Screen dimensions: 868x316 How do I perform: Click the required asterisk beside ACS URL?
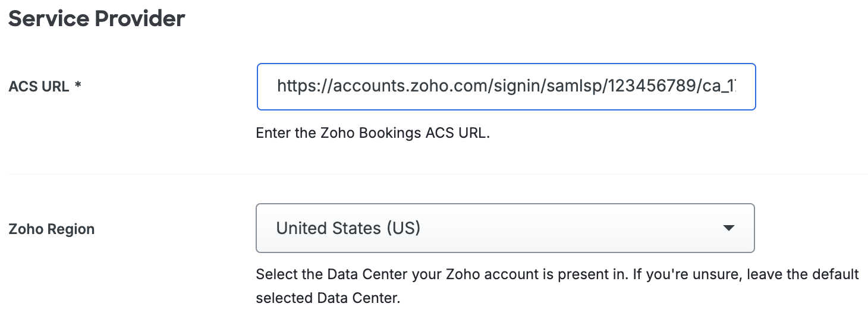pyautogui.click(x=78, y=87)
